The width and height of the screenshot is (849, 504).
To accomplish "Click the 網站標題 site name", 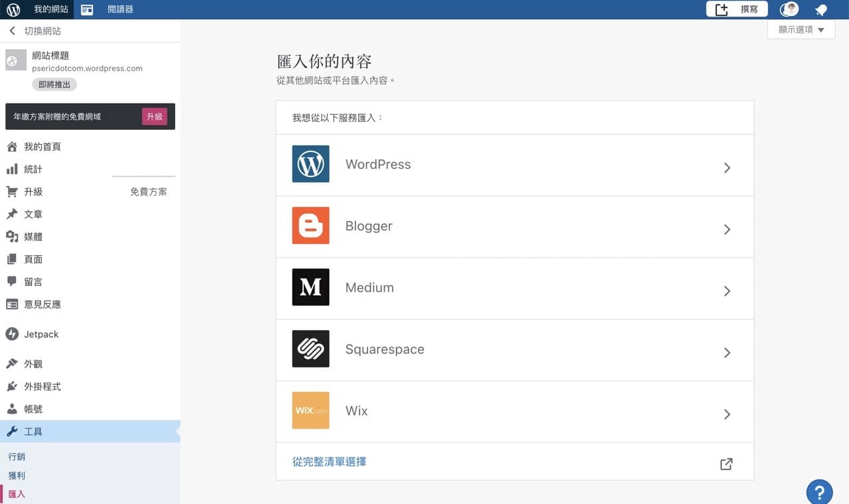I will pos(50,56).
